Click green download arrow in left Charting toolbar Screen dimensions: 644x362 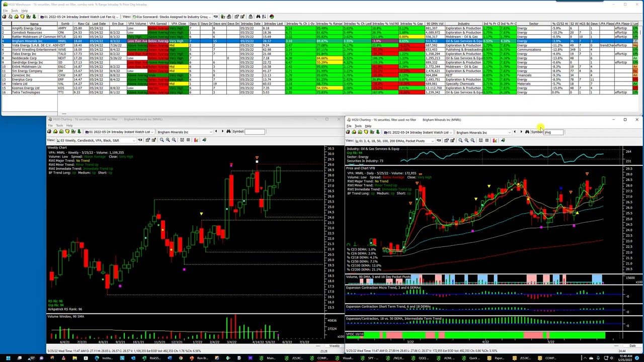79,132
